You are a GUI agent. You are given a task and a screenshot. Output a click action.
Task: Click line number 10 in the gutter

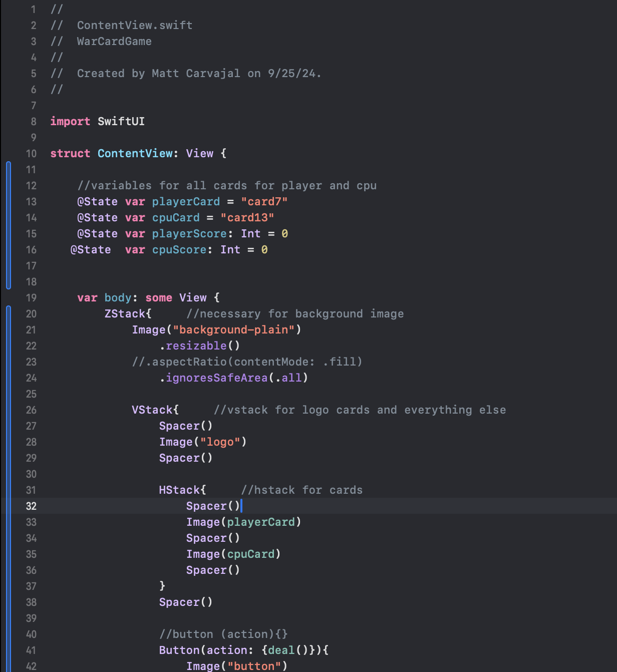(31, 154)
